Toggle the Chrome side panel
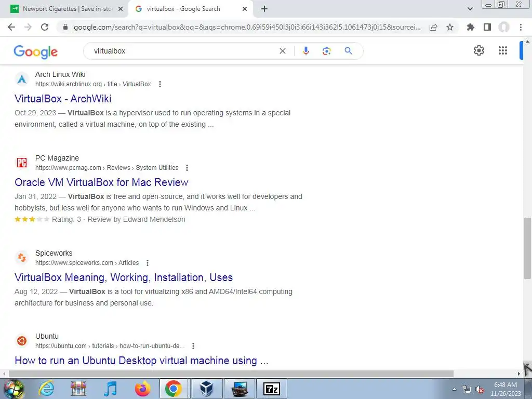Screen dimensions: 532x399 point(487,27)
